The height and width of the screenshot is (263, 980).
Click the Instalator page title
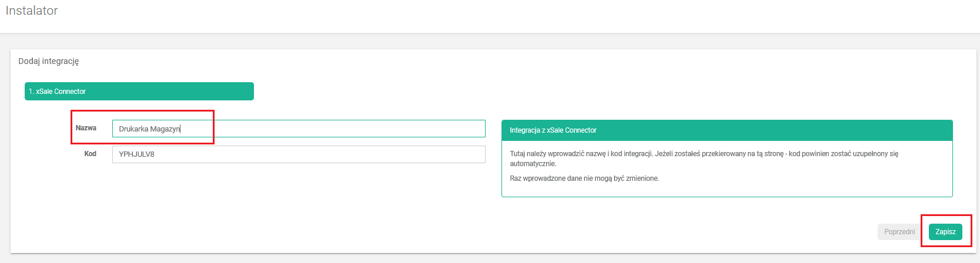pos(32,11)
